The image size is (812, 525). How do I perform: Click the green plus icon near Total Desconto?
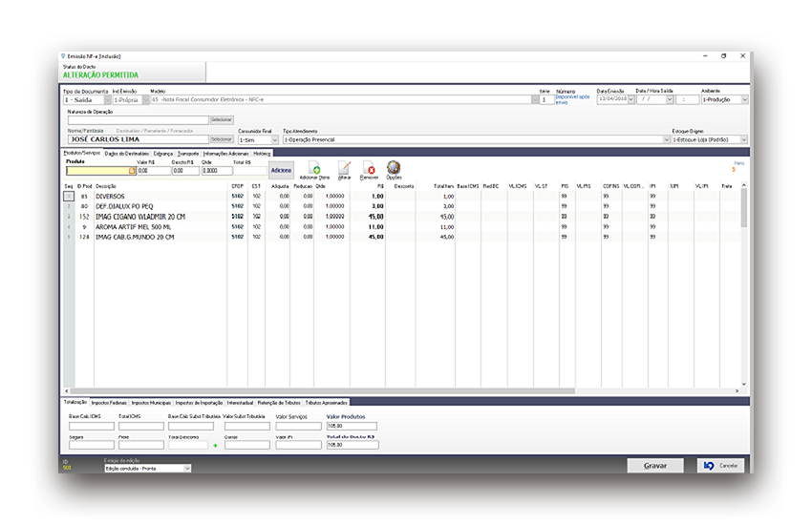(215, 445)
